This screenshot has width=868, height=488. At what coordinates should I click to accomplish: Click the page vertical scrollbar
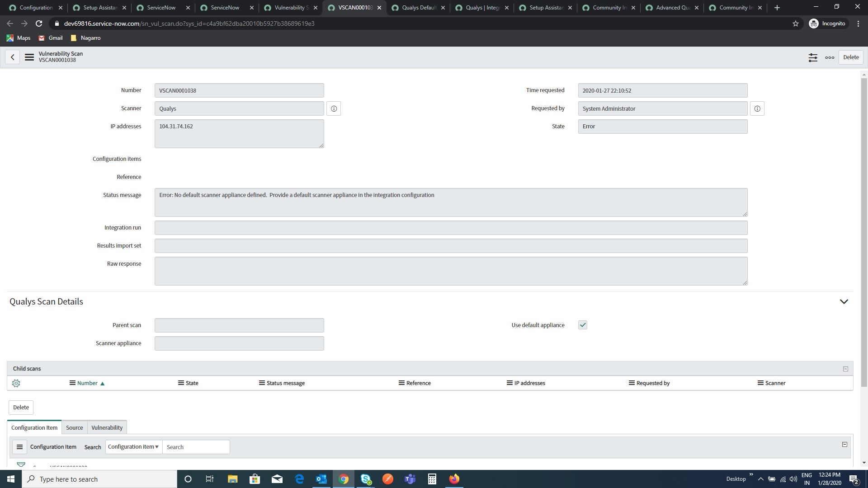pos(864,231)
